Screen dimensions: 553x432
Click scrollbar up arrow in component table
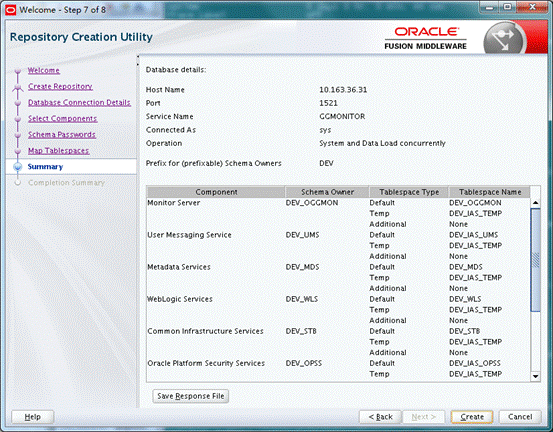(535, 203)
